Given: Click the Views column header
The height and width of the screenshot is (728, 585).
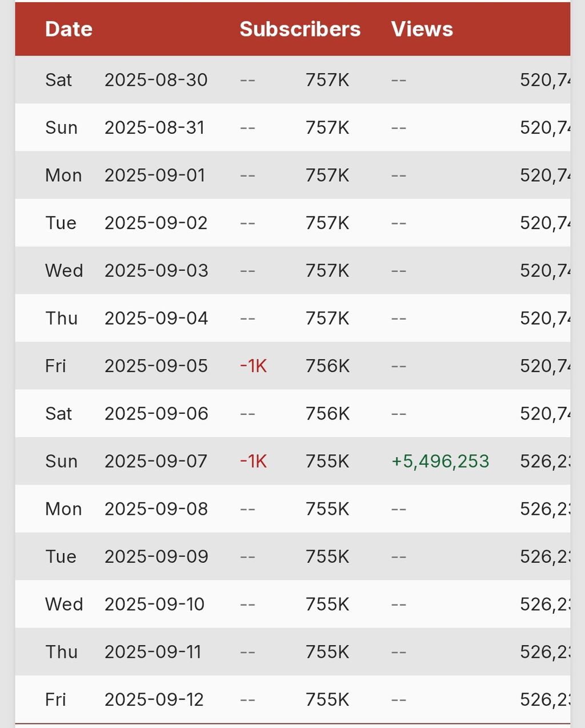Looking at the screenshot, I should pos(422,29).
